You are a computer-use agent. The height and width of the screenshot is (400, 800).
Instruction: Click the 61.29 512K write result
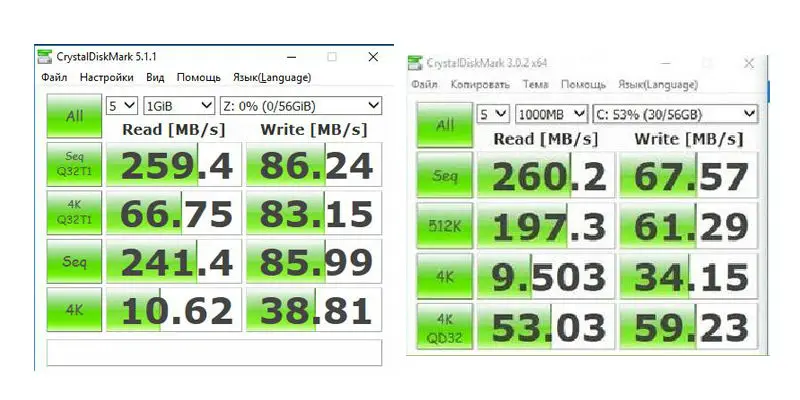point(688,226)
